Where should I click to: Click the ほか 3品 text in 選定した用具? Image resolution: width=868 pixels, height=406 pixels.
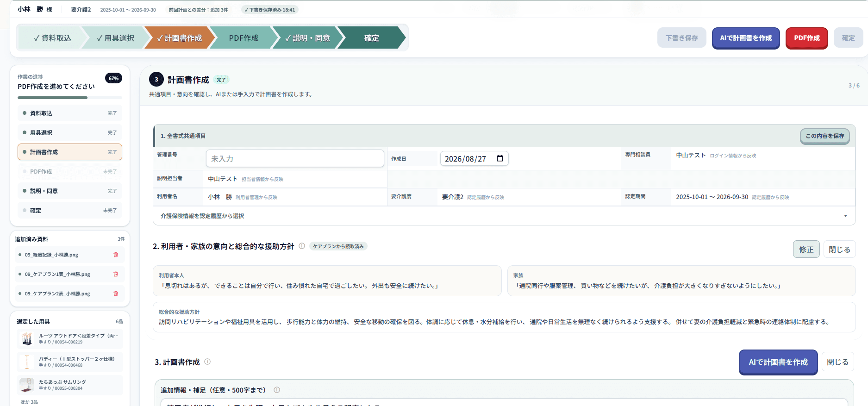click(x=29, y=402)
